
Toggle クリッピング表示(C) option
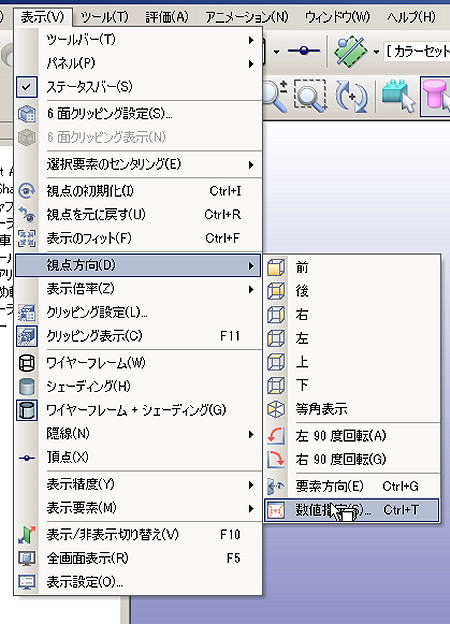click(x=138, y=336)
